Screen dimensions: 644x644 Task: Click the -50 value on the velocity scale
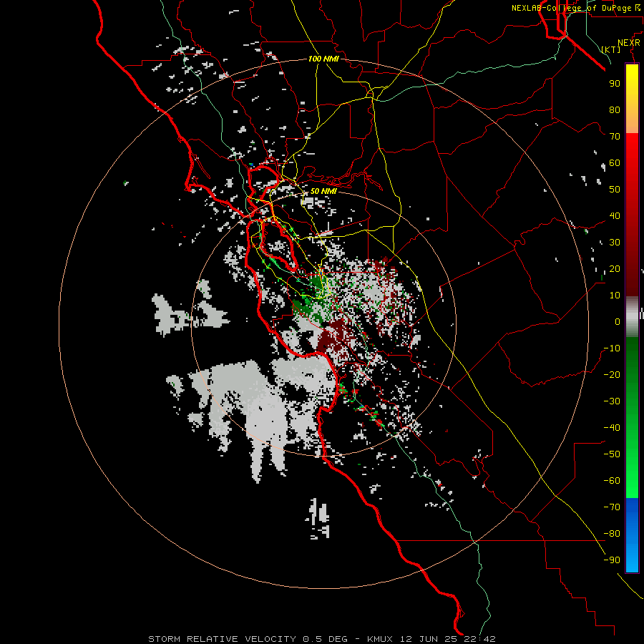click(x=612, y=454)
